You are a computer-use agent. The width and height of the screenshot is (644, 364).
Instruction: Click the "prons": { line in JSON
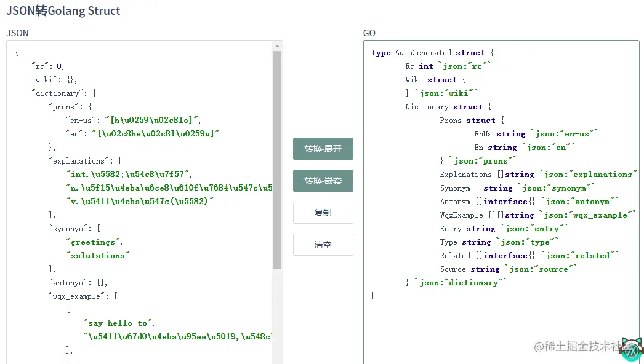click(x=71, y=107)
